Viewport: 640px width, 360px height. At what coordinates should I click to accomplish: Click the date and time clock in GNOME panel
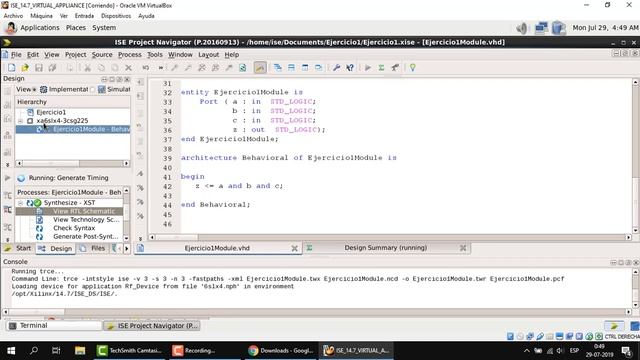[605, 28]
